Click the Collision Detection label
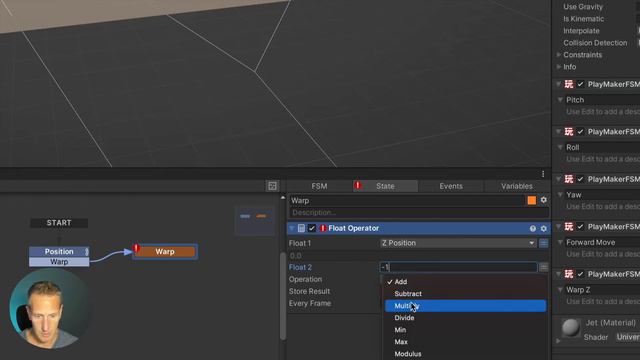 595,43
